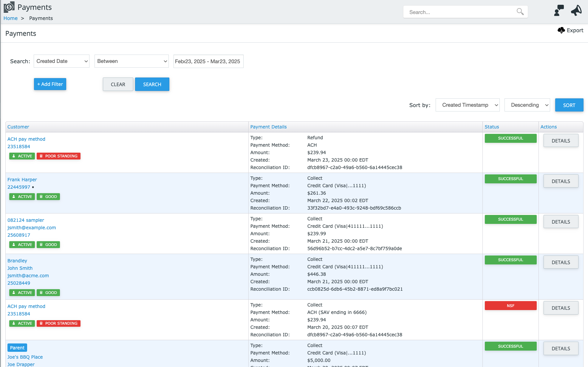Open Frank Harper customer link
The width and height of the screenshot is (588, 367).
(x=22, y=179)
